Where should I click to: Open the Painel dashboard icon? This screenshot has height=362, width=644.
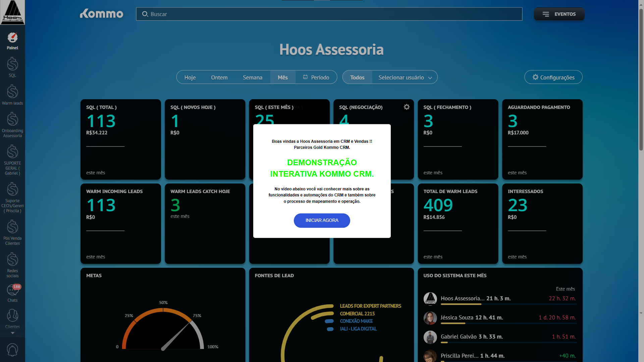pyautogui.click(x=12, y=38)
